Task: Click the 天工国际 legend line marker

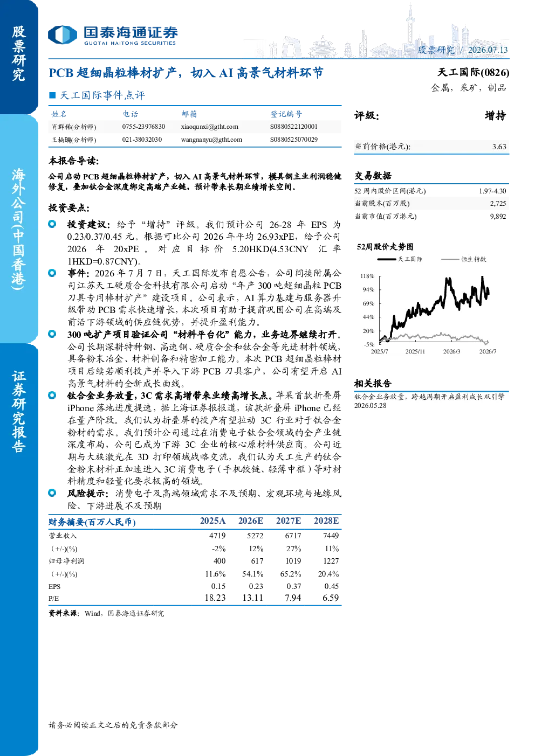Action: (387, 259)
